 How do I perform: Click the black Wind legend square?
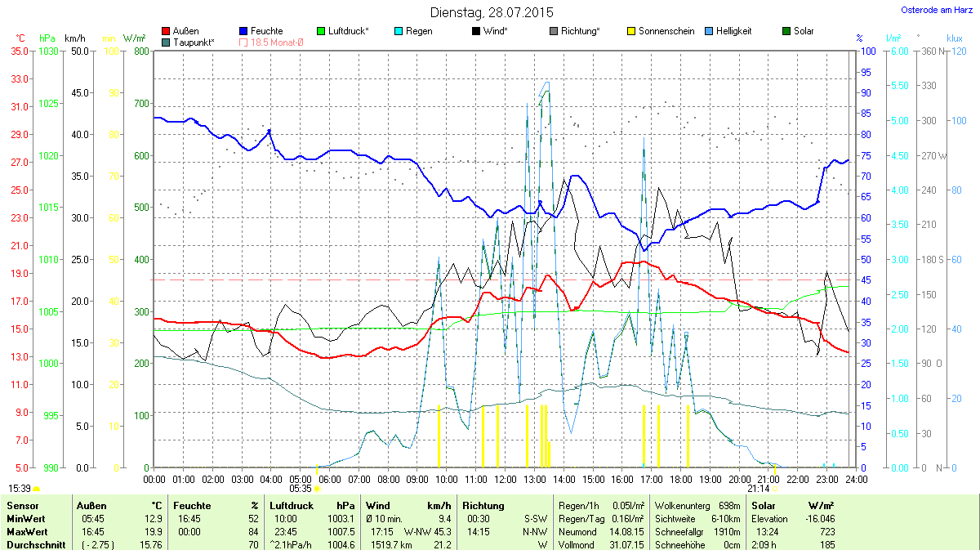[x=475, y=31]
